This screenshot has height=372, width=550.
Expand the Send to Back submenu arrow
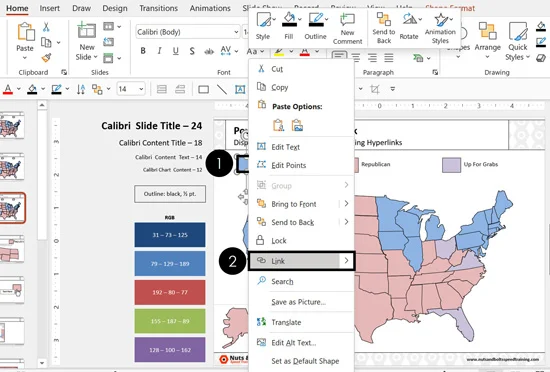tap(346, 222)
